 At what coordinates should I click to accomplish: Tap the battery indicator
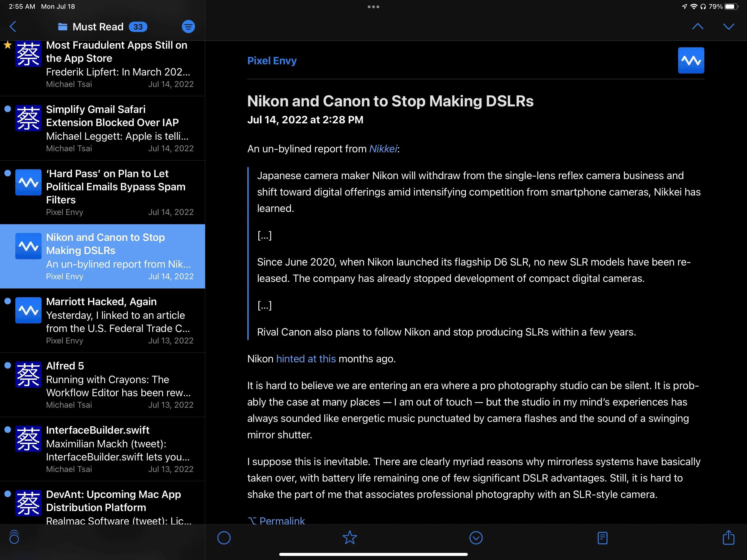731,6
